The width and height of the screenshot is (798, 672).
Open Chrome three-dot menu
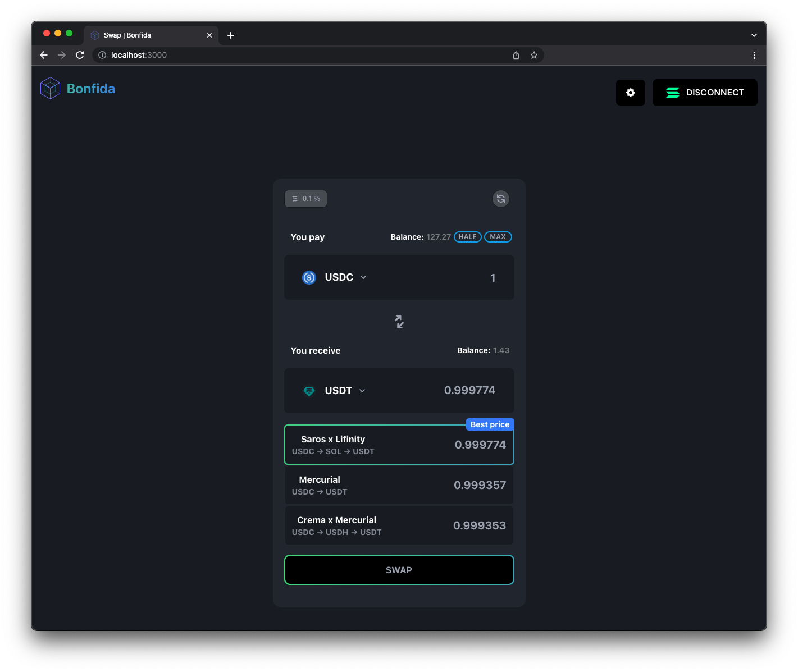(x=754, y=55)
